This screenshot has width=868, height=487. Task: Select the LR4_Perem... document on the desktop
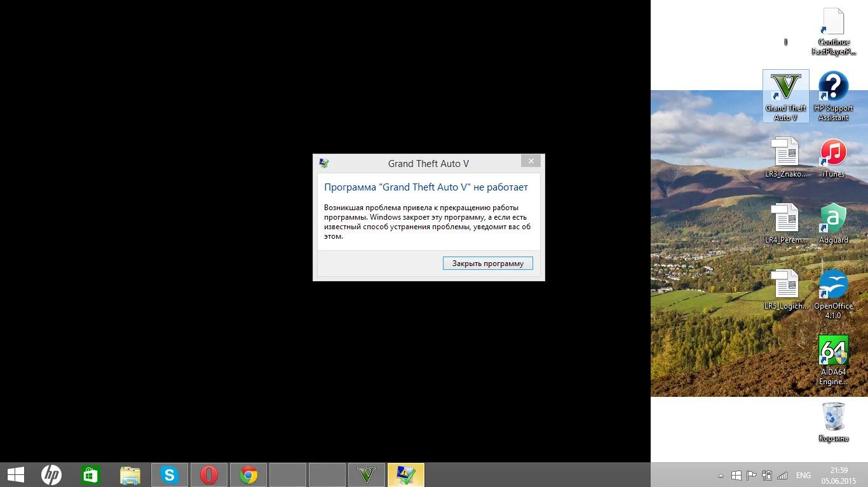tap(785, 223)
